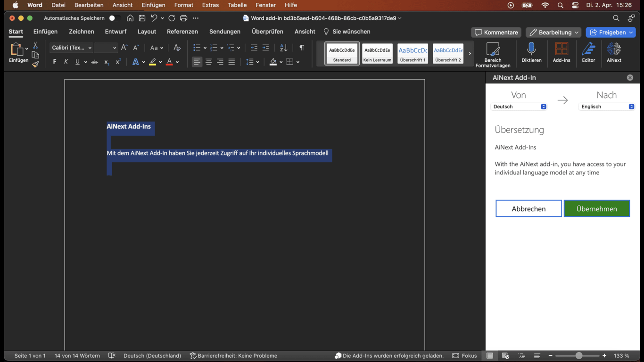
Task: Switch to print layout view in status bar
Action: point(490,356)
